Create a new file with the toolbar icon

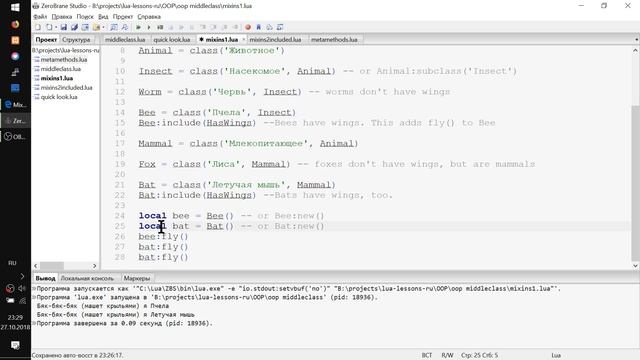tap(38, 27)
